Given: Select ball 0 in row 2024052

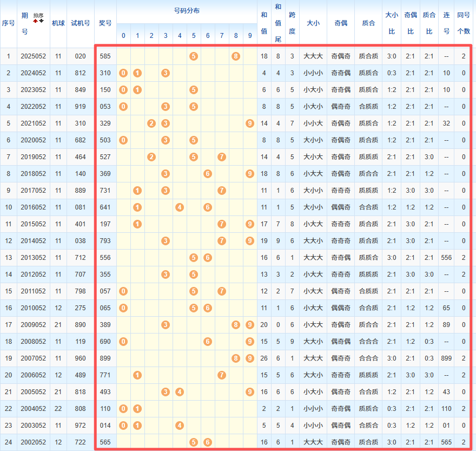Looking at the screenshot, I should point(123,73).
